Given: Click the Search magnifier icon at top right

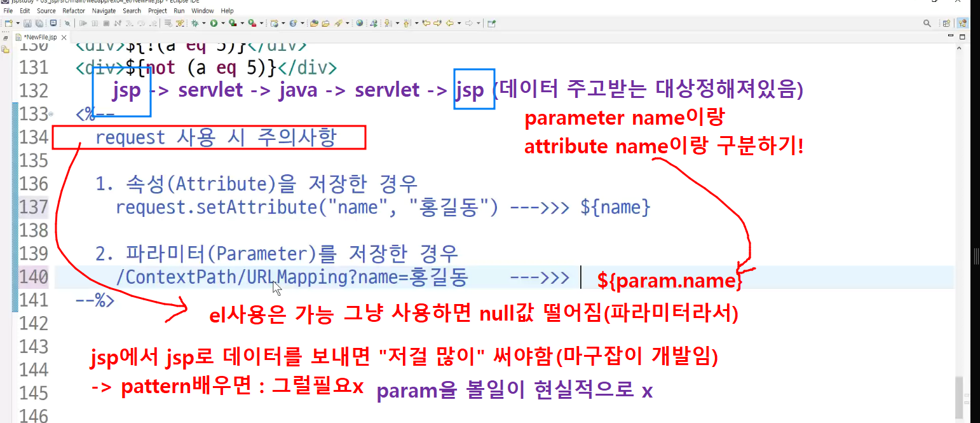Looking at the screenshot, I should (927, 24).
